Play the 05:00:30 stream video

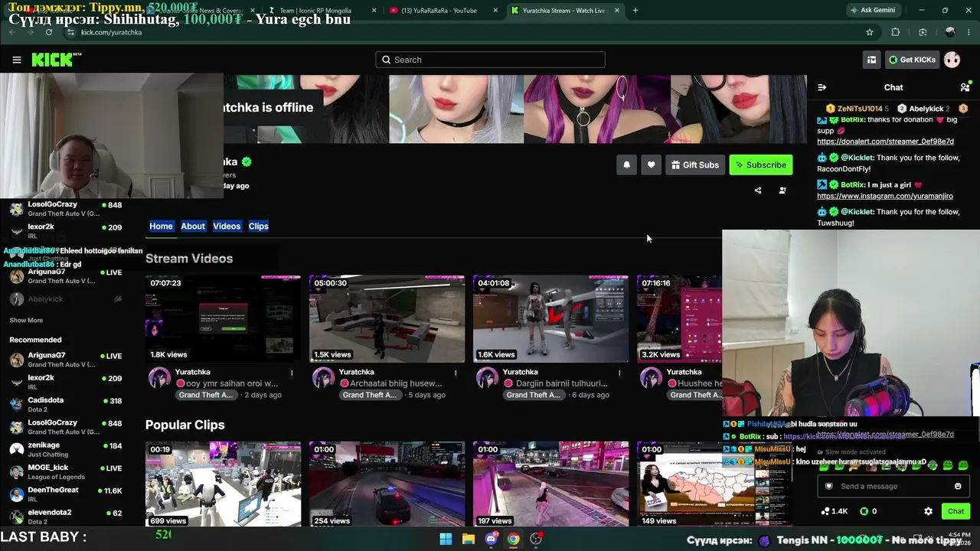pos(387,319)
